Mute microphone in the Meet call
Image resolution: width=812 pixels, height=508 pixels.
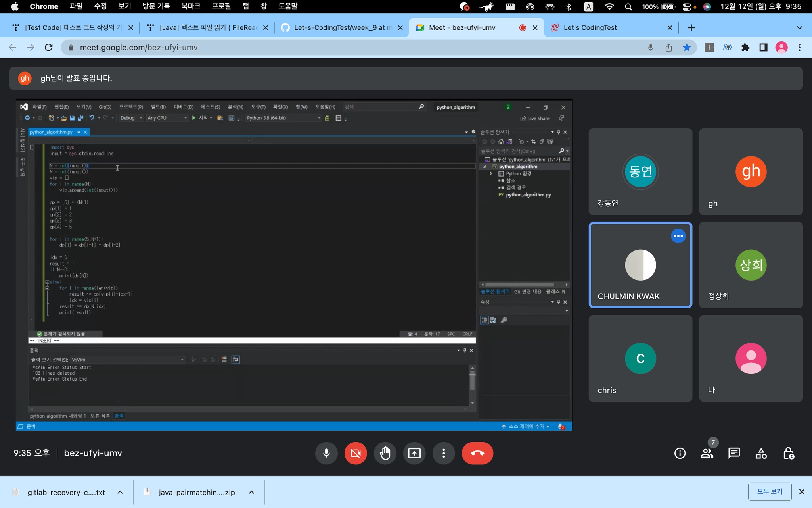point(326,453)
